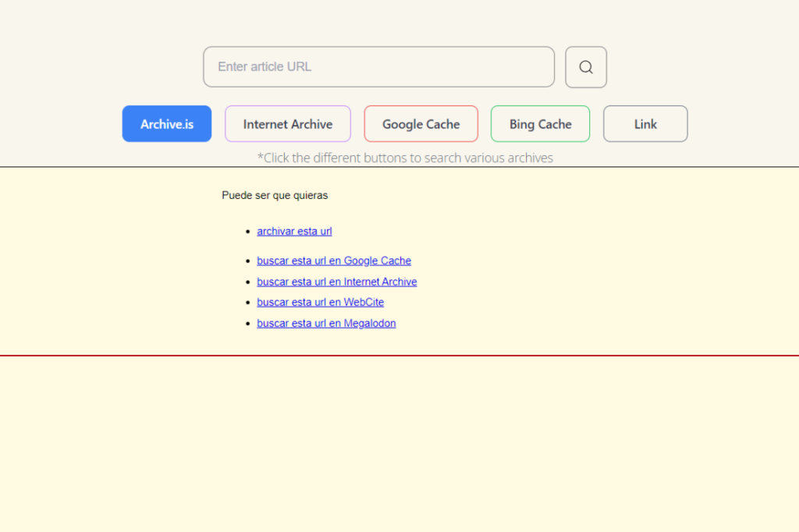
Task: Go to 'buscar esta url en Megalodon'
Action: click(x=326, y=324)
